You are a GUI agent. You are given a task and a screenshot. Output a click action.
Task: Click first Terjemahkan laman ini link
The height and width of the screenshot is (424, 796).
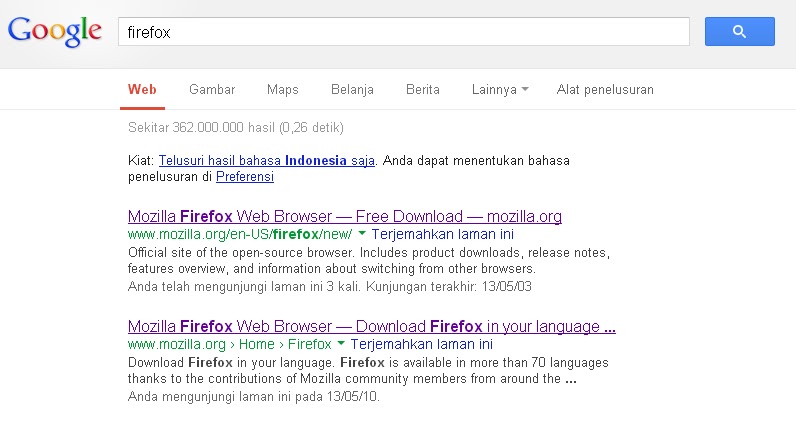(443, 234)
